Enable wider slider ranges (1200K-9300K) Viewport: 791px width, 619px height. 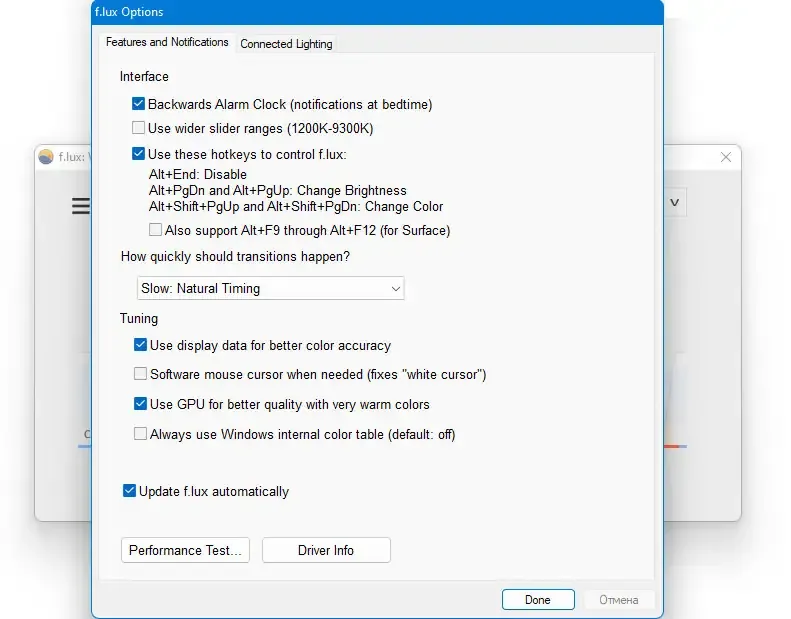click(x=138, y=128)
